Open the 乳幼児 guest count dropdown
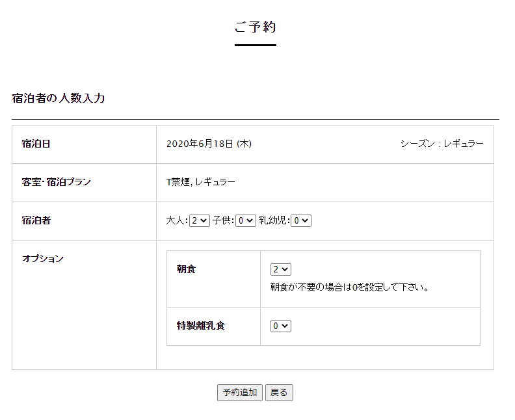The image size is (515, 420). tap(301, 220)
